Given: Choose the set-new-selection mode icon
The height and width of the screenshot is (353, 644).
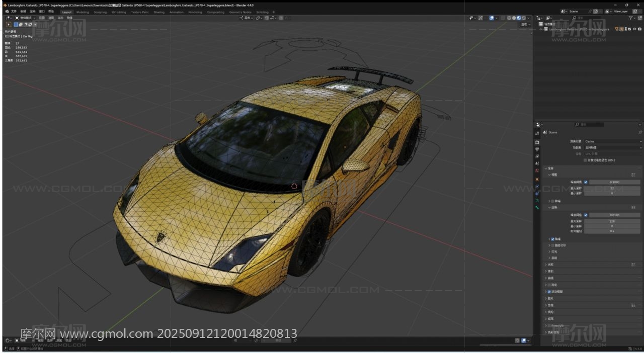Looking at the screenshot, I should pyautogui.click(x=16, y=24).
